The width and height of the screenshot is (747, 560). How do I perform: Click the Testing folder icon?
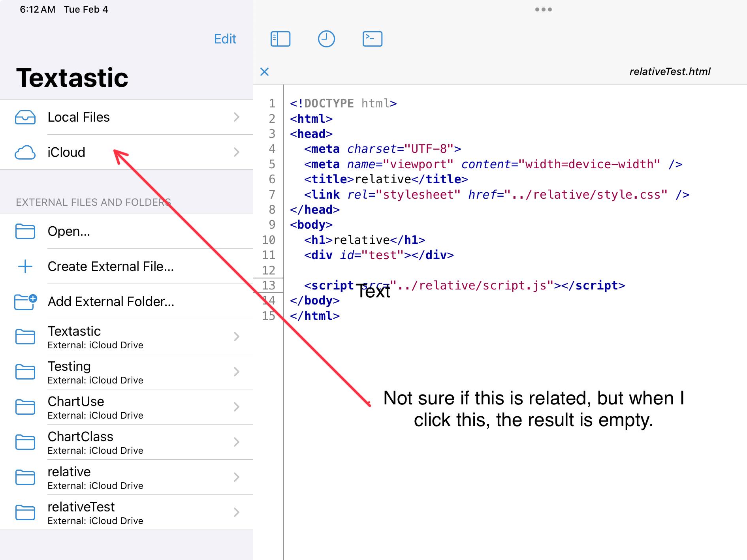point(25,372)
